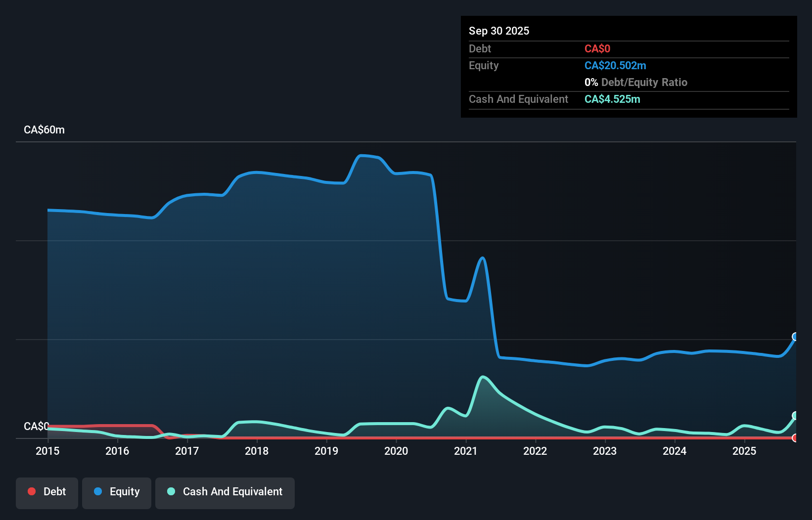Select the red Debt endpoint marker on chart
812x520 pixels.
coord(795,438)
